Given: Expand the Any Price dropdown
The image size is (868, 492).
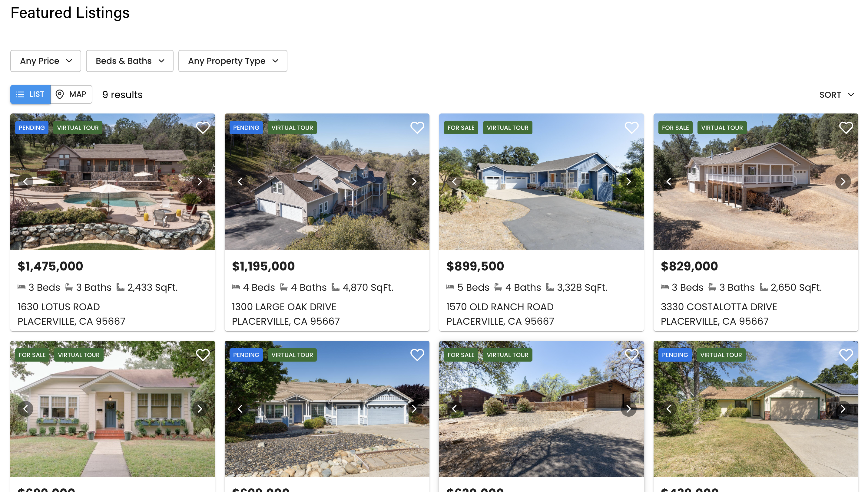Looking at the screenshot, I should pyautogui.click(x=45, y=61).
